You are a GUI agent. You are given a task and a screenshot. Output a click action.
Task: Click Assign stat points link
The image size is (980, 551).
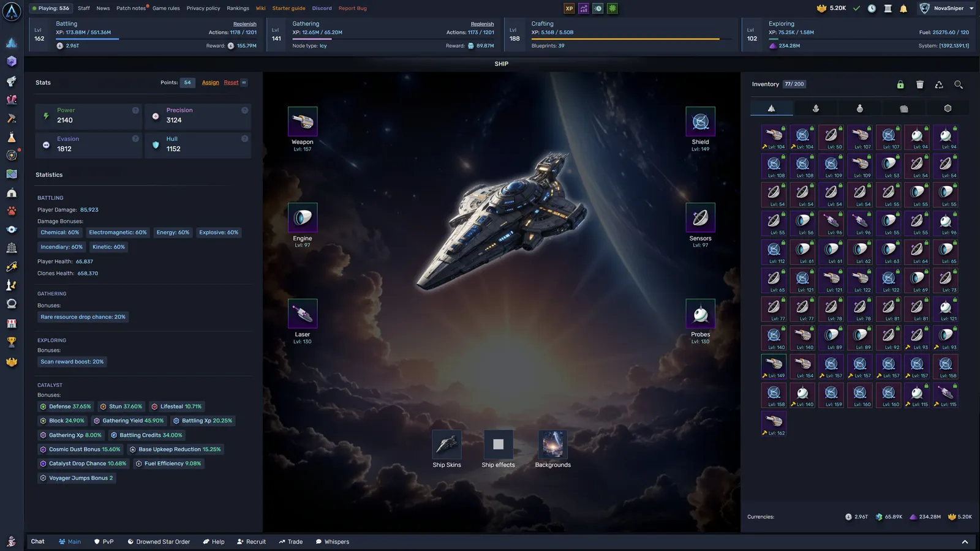[210, 83]
